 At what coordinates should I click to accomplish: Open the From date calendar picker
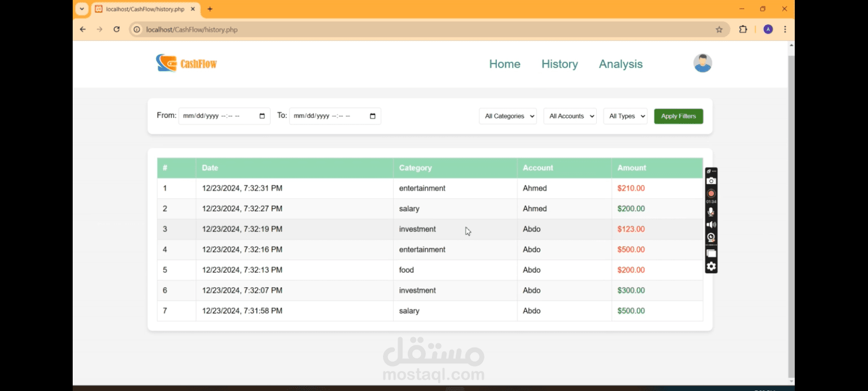[262, 116]
